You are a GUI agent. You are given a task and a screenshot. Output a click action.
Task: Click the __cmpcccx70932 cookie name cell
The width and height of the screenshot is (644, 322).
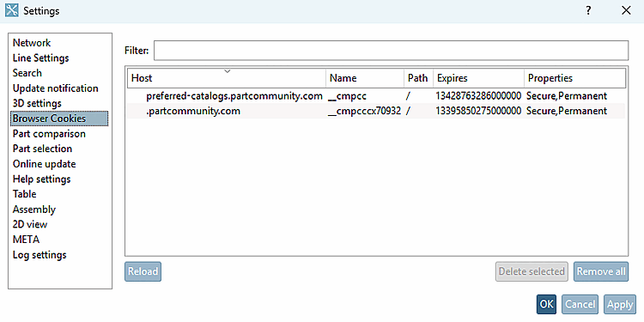coord(365,111)
